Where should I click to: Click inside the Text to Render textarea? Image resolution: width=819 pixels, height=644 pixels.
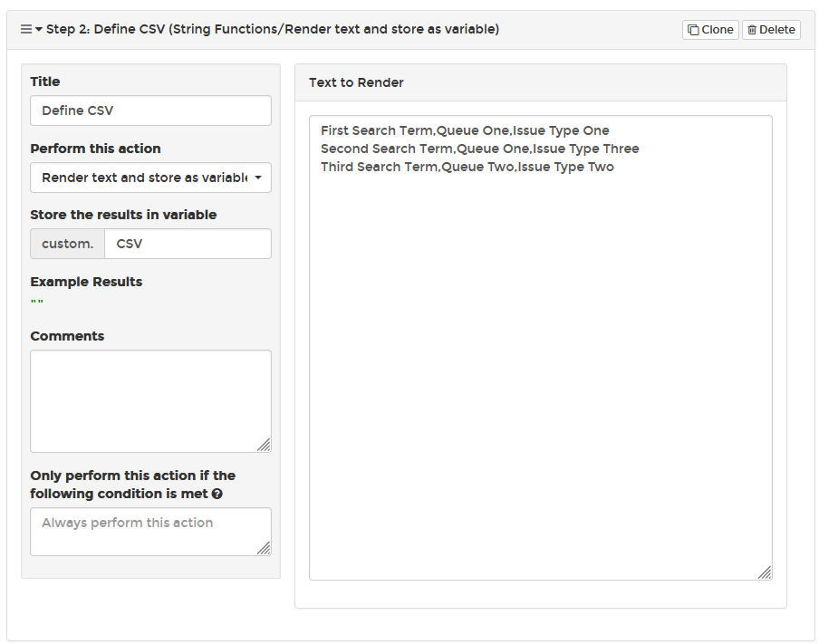point(541,348)
